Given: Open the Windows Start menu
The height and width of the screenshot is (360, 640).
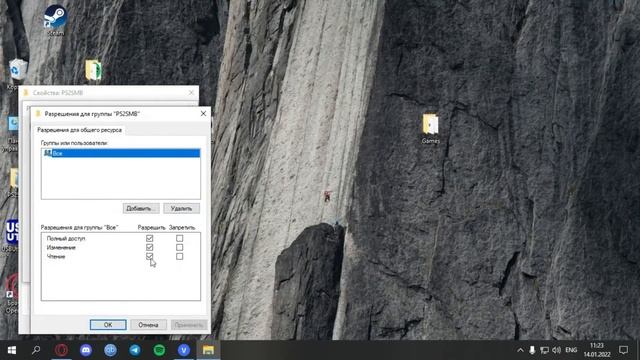Looking at the screenshot, I should [x=11, y=350].
